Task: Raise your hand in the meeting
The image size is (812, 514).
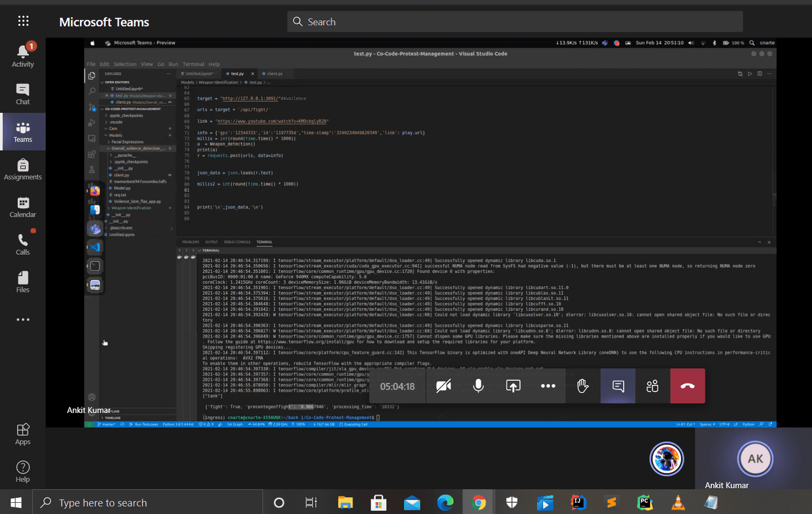Action: coord(583,386)
